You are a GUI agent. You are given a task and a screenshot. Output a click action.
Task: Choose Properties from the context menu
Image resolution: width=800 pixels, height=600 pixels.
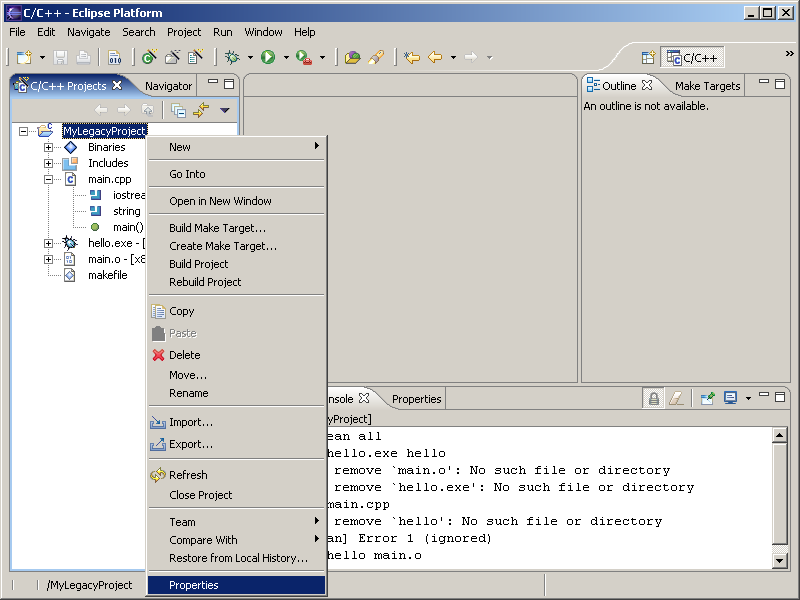coord(194,585)
